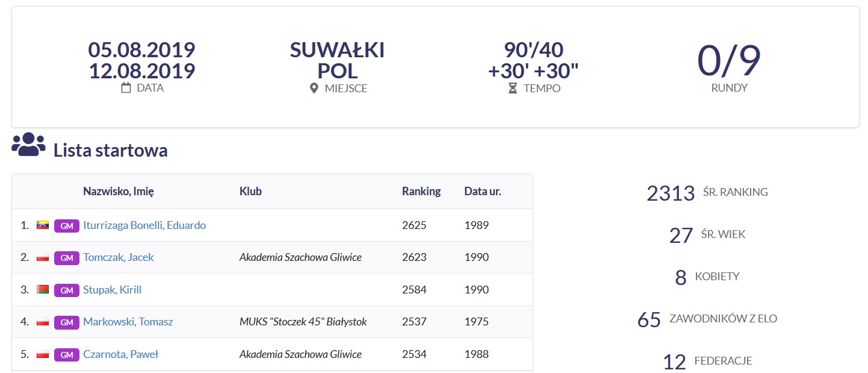The height and width of the screenshot is (373, 868).
Task: Click the 2313 ŚR. RANKING statistic
Action: (707, 193)
